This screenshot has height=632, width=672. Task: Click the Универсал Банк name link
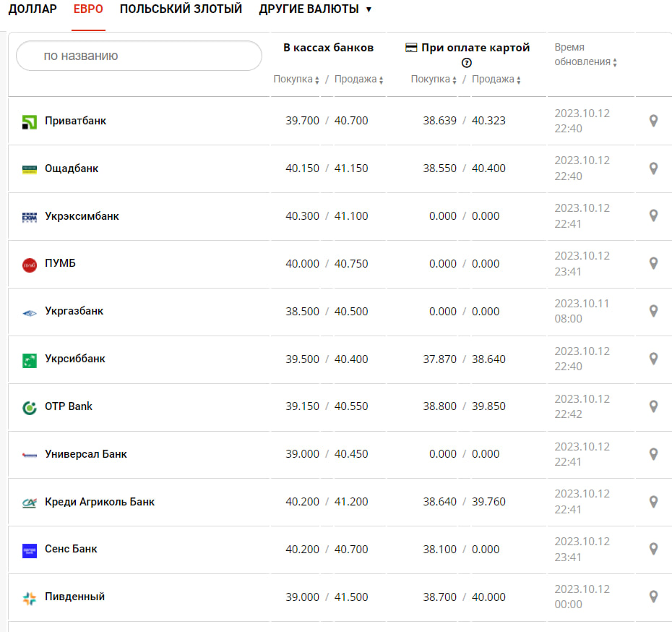(85, 454)
